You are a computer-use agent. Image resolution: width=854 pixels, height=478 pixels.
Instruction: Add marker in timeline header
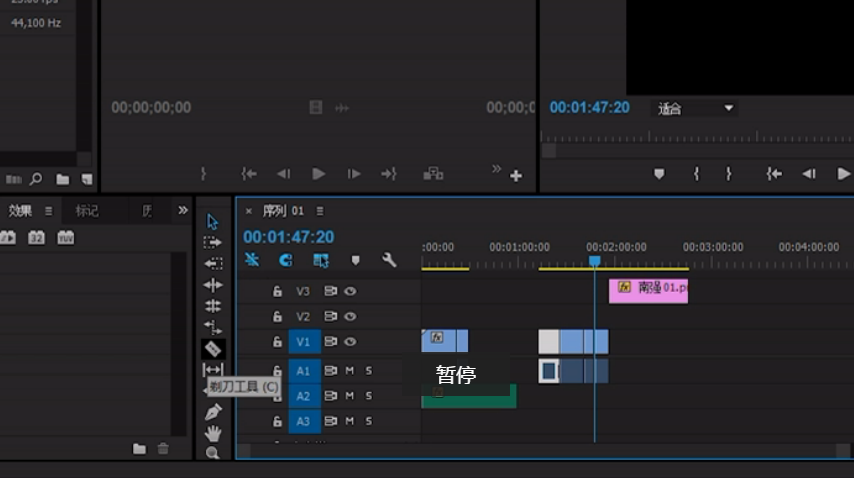coord(355,260)
